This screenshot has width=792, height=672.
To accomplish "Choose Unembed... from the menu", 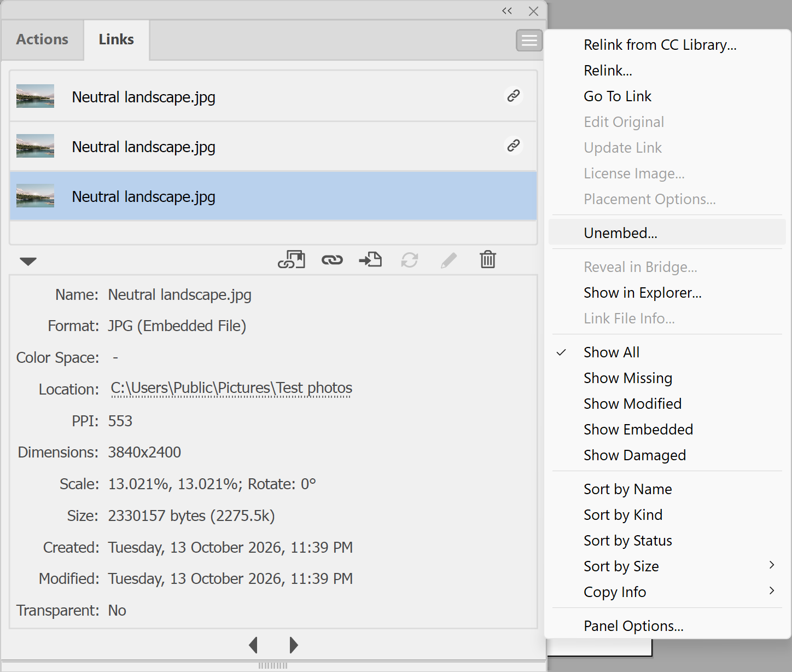I will pyautogui.click(x=667, y=233).
